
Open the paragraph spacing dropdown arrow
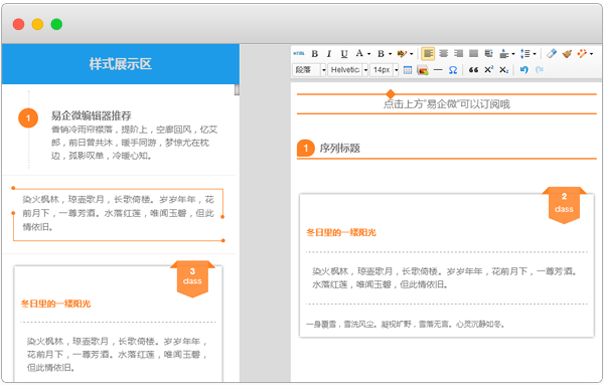click(513, 54)
